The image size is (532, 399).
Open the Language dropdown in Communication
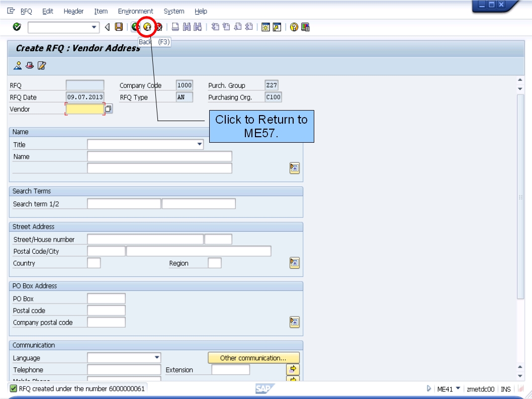tap(156, 357)
